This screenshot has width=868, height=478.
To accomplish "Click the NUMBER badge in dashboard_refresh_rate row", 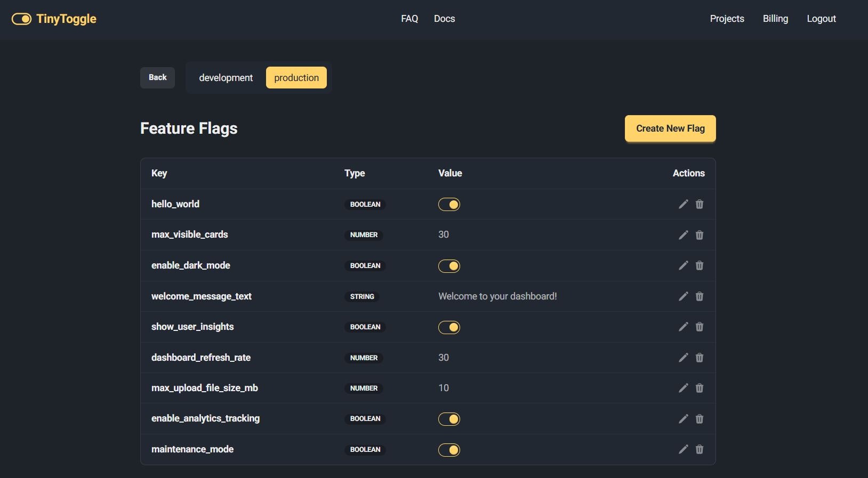I will pyautogui.click(x=364, y=358).
